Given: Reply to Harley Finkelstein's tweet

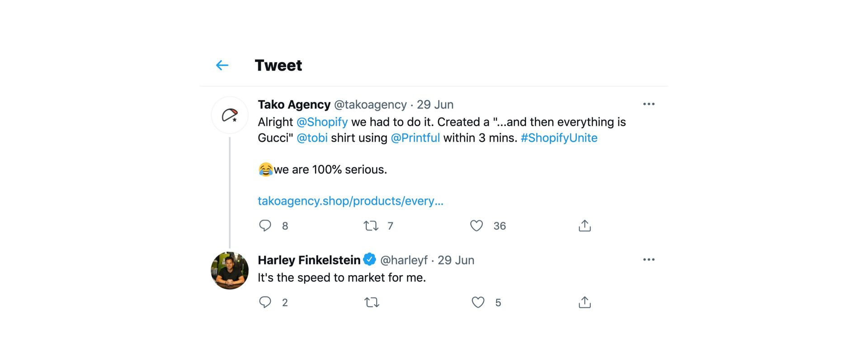Looking at the screenshot, I should 265,302.
